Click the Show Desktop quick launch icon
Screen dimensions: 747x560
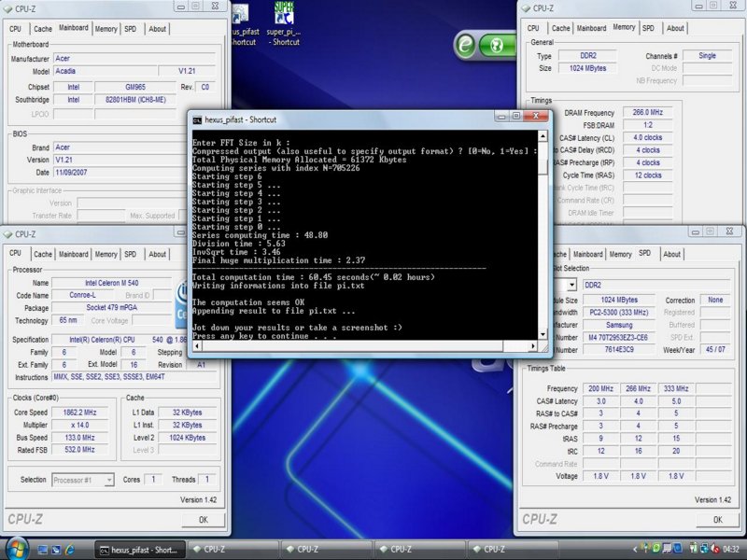click(x=42, y=550)
